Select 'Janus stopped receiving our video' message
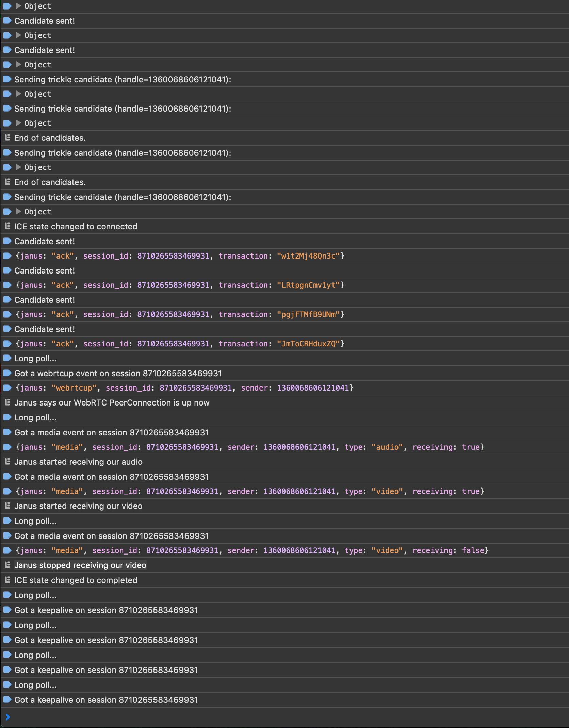Screen dimensions: 569x728 coord(80,565)
